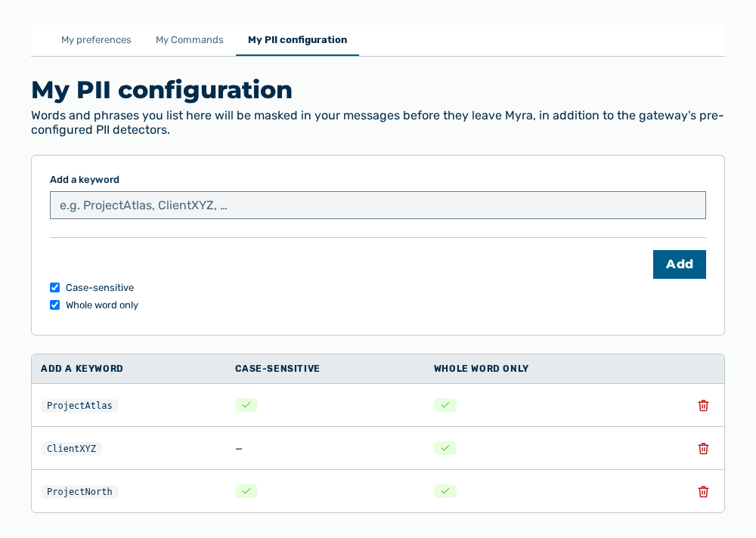The image size is (756, 538).
Task: Click the ProjectAtlas keyword cell
Action: (79, 406)
